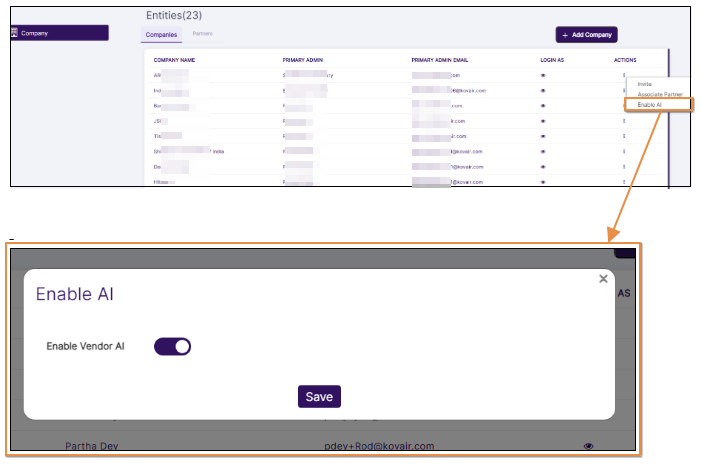Click the Login As eye for the India row
This screenshot has width=701, height=464.
tap(543, 152)
